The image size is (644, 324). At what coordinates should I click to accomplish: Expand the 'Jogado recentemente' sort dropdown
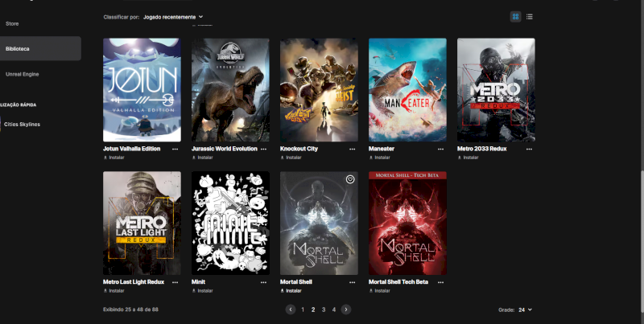point(173,16)
